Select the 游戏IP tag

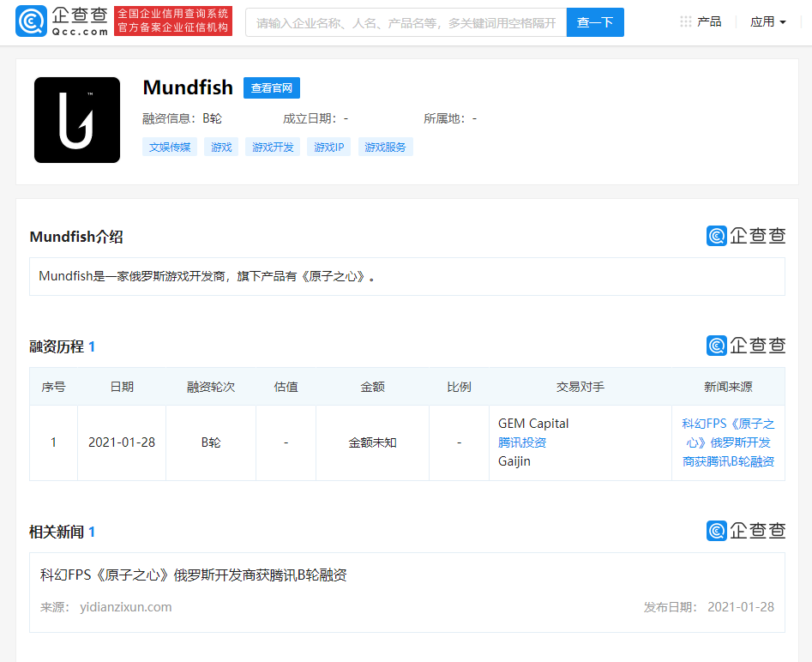329,147
